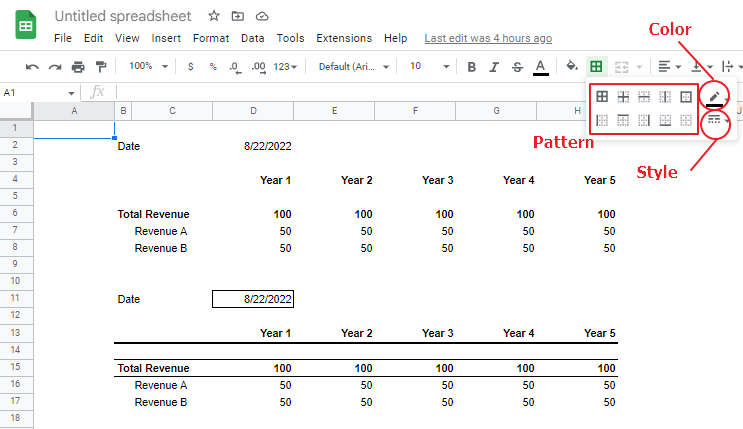Open the border style dropdown
Screen dimensions: 743x429
(x=716, y=119)
